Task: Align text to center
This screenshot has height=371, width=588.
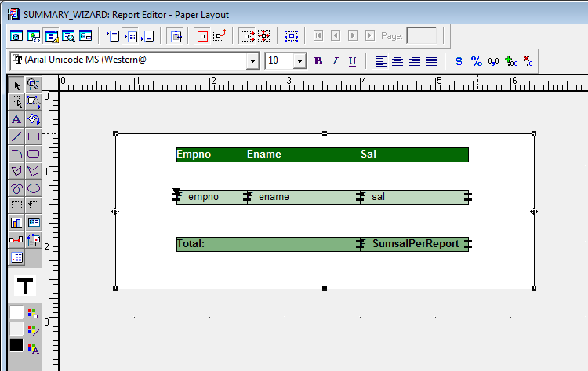Action: pyautogui.click(x=397, y=61)
